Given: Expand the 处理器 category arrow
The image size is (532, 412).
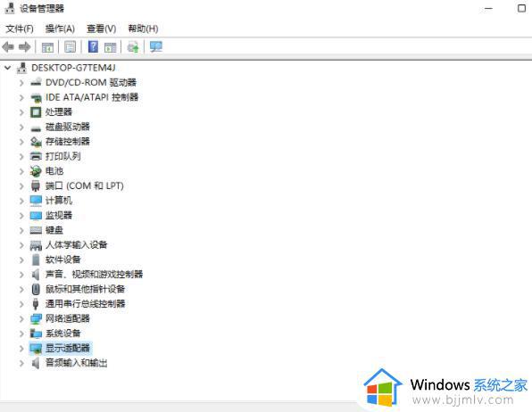Looking at the screenshot, I should point(21,112).
